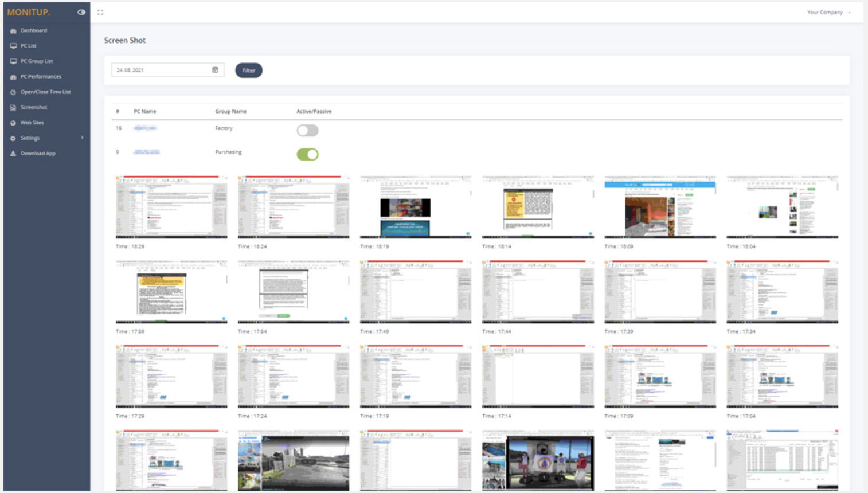Select the PC List sidebar icon
Image resolution: width=868 pixels, height=493 pixels.
point(13,46)
